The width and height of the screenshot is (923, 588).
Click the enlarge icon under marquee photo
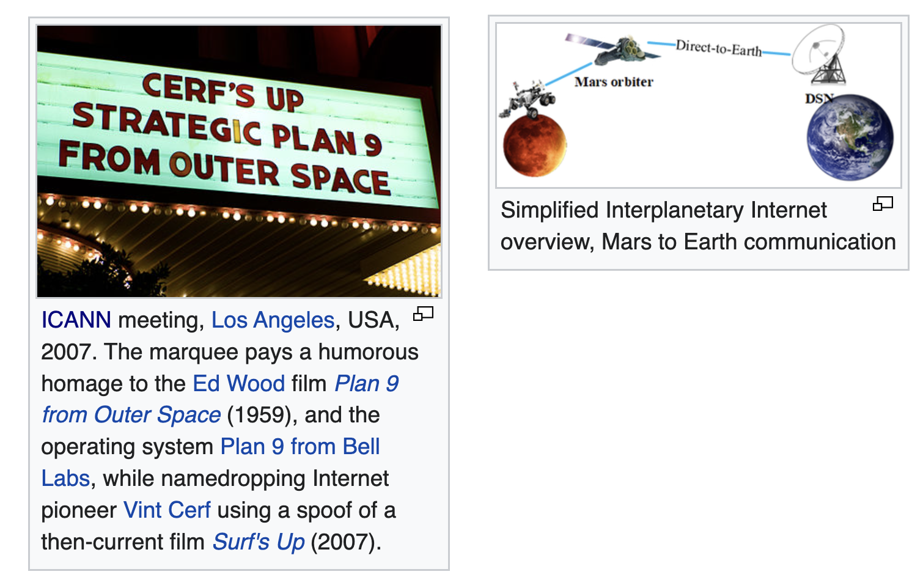point(423,314)
